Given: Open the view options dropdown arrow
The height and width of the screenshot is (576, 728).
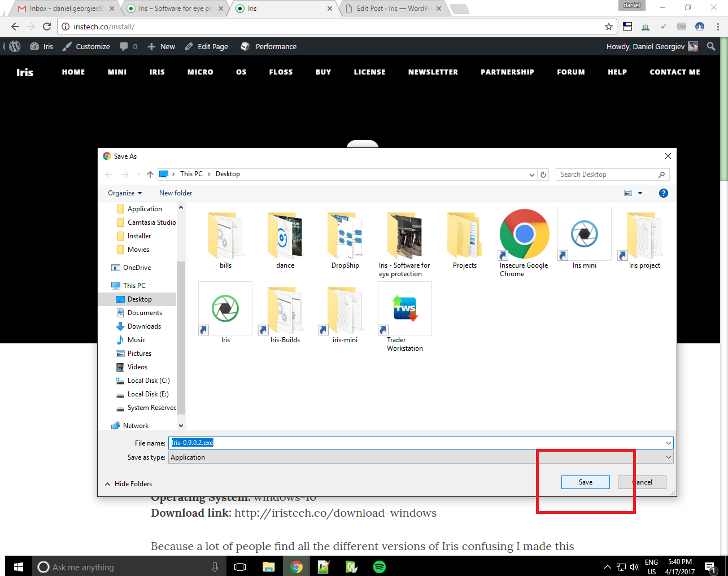Looking at the screenshot, I should click(640, 193).
